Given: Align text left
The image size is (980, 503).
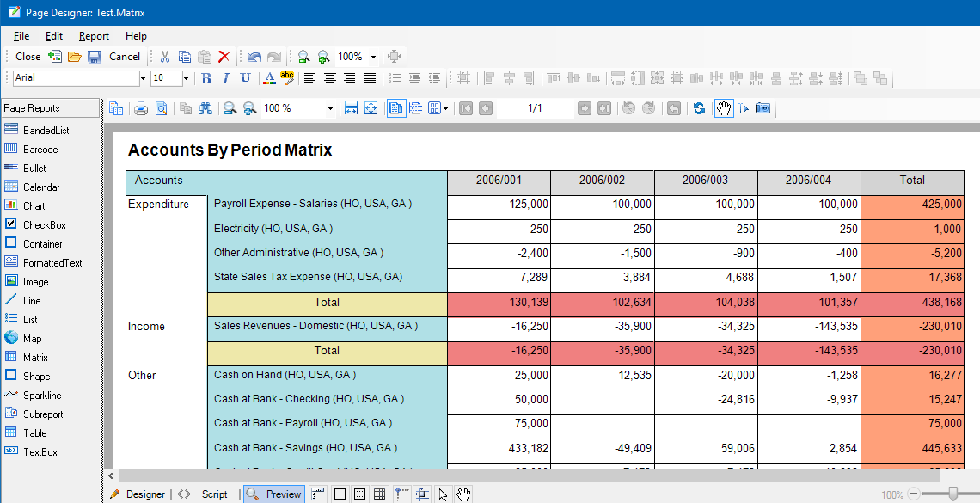Looking at the screenshot, I should point(310,78).
